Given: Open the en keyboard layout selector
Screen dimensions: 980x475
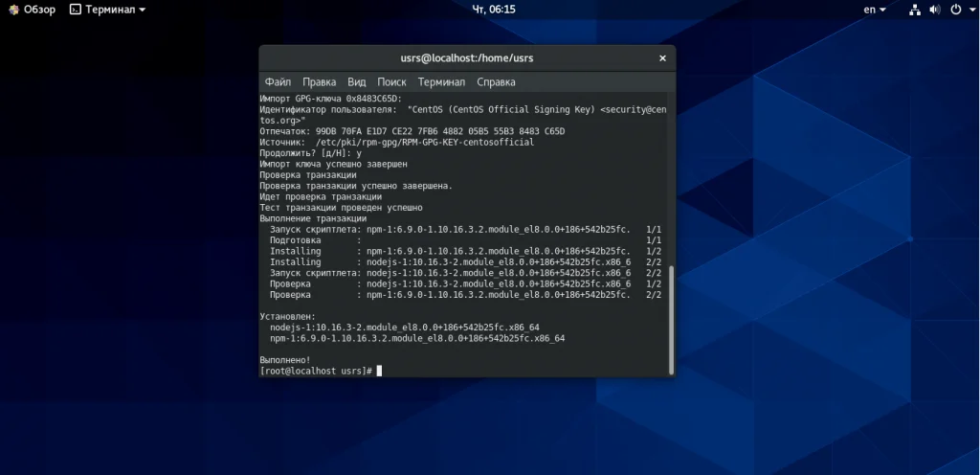Looking at the screenshot, I should (875, 10).
